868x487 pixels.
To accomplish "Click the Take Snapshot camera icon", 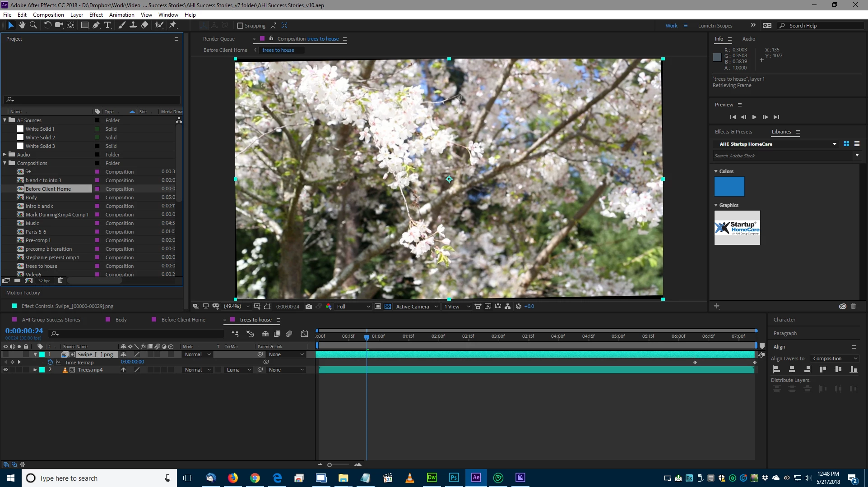I will click(x=308, y=306).
